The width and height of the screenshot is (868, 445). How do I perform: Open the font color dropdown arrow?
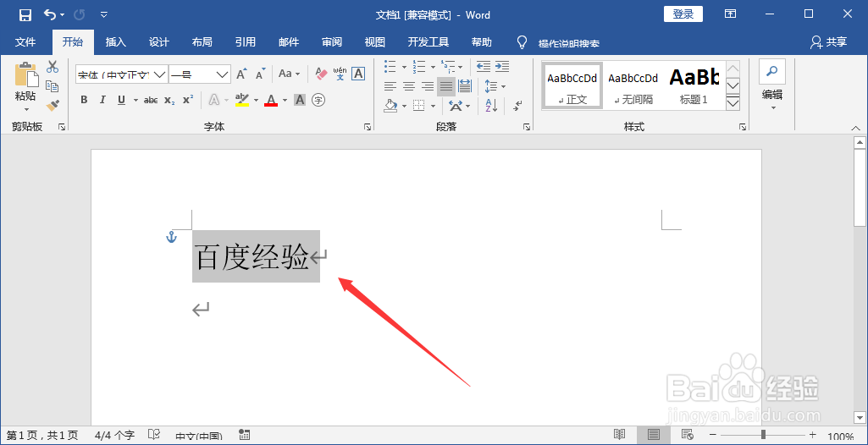click(285, 100)
